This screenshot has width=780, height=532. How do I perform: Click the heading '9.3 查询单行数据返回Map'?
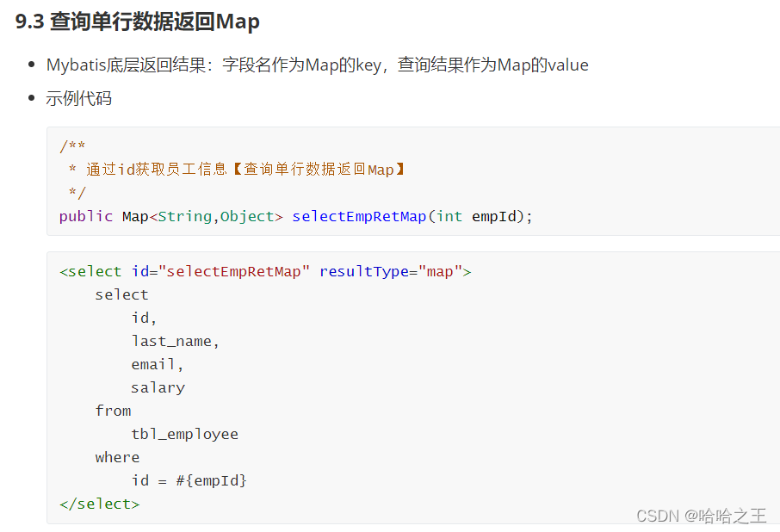[137, 22]
